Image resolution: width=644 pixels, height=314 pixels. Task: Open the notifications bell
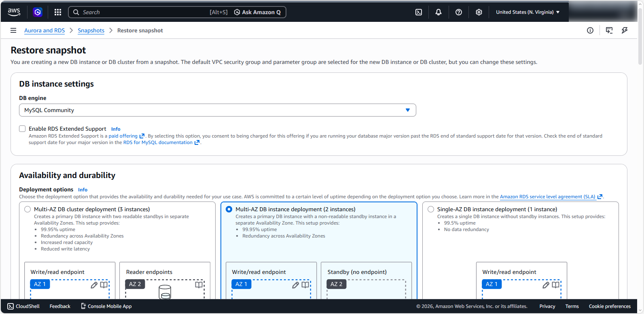coord(439,12)
